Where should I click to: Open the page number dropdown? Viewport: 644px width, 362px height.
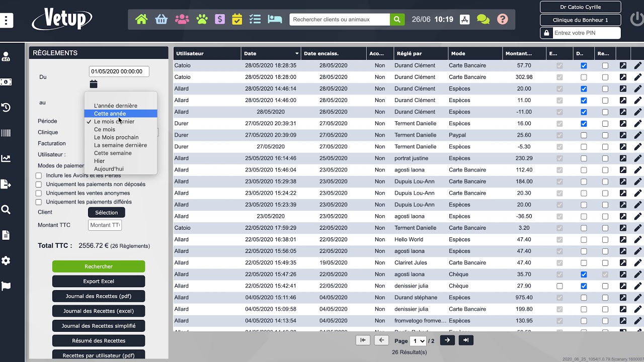click(x=418, y=341)
